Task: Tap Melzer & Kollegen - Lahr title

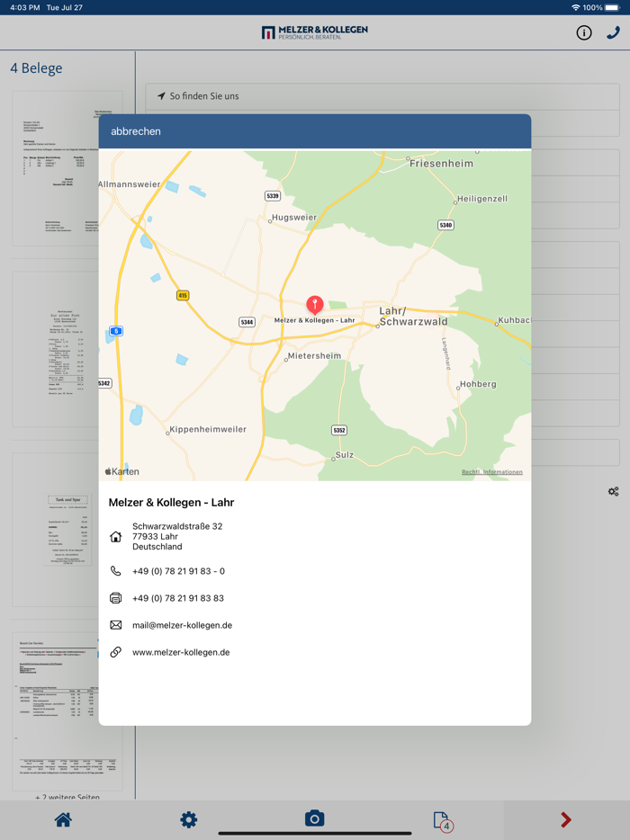Action: 172,503
